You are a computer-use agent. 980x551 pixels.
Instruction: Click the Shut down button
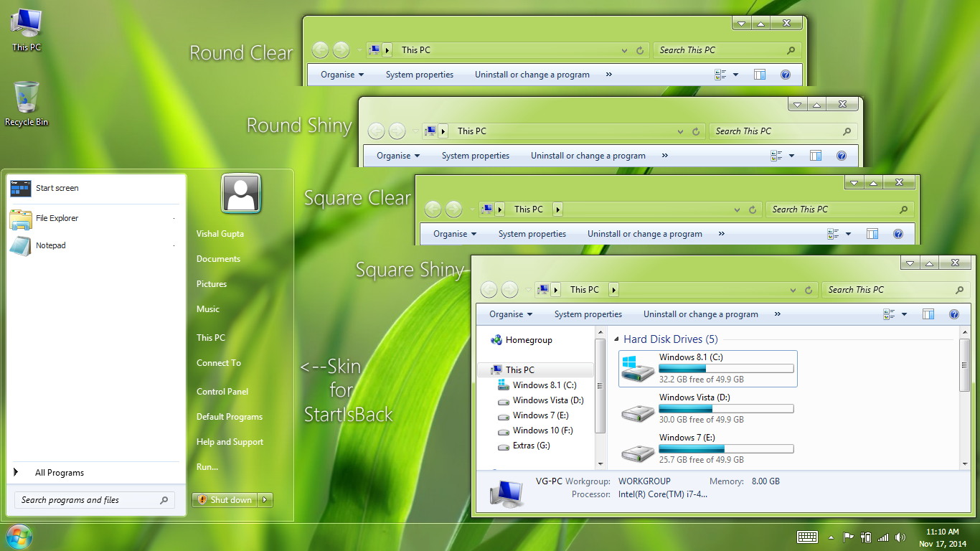(225, 500)
